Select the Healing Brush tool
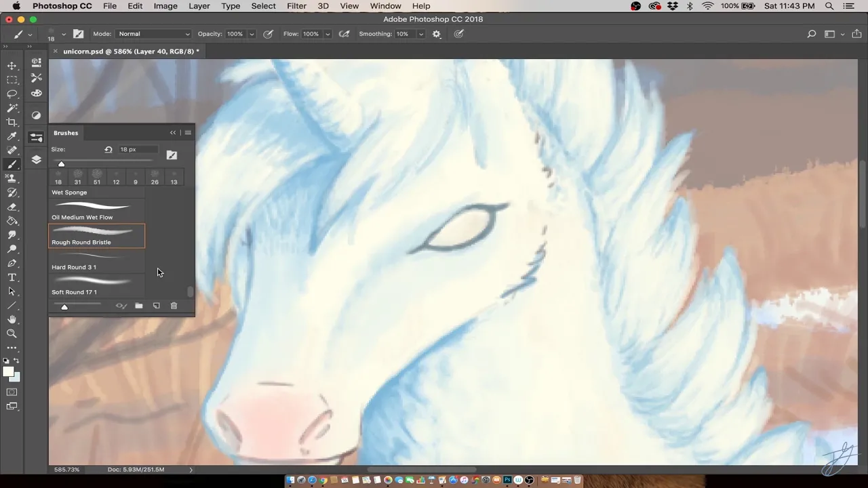The width and height of the screenshot is (868, 488). pyautogui.click(x=12, y=150)
